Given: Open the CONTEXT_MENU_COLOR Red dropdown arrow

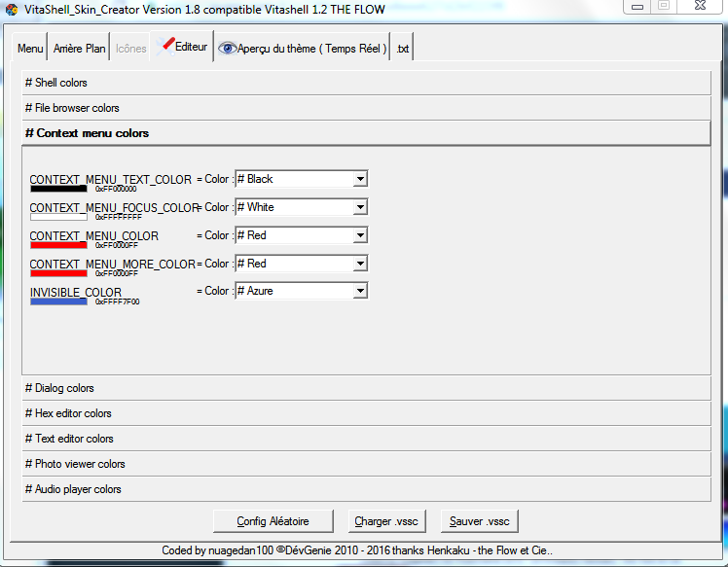Looking at the screenshot, I should (x=360, y=235).
